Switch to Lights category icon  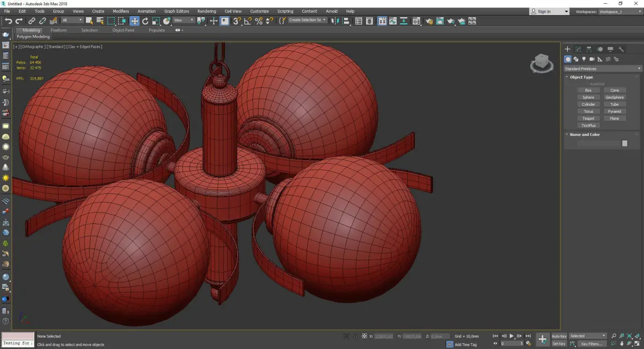(584, 59)
